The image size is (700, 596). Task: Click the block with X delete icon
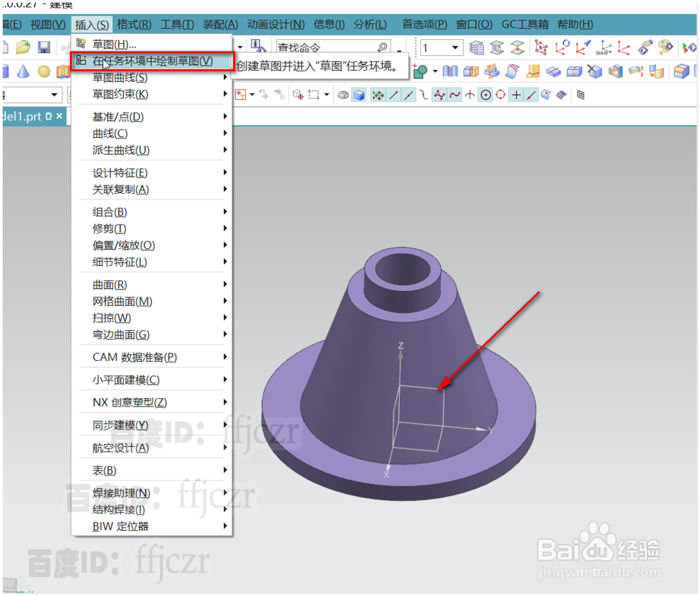(594, 71)
